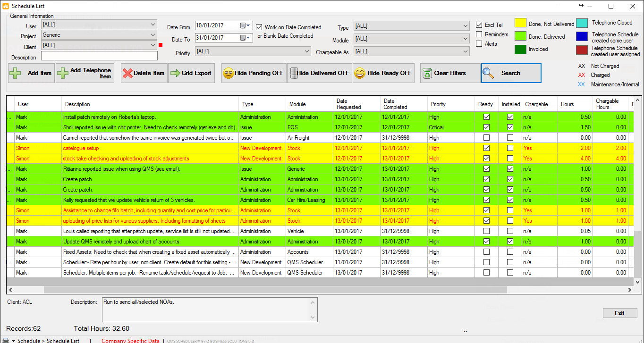Select the 'Louis called reporting' row
The width and height of the screenshot is (644, 343).
point(320,231)
